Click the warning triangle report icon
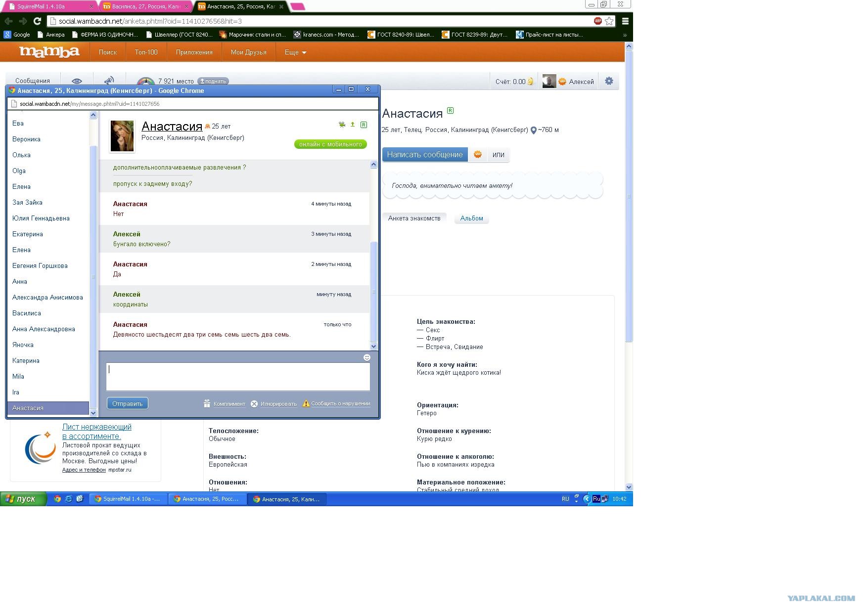868x613 pixels. point(306,403)
